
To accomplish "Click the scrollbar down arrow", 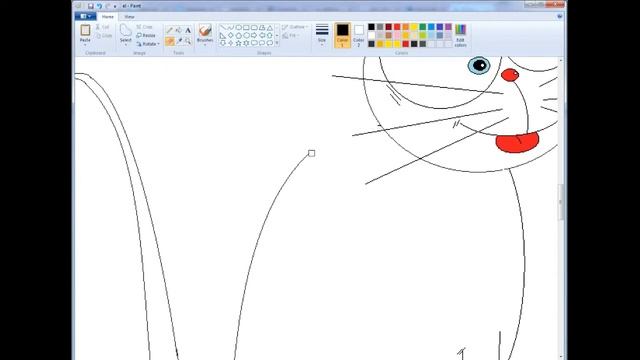I will coord(561,357).
